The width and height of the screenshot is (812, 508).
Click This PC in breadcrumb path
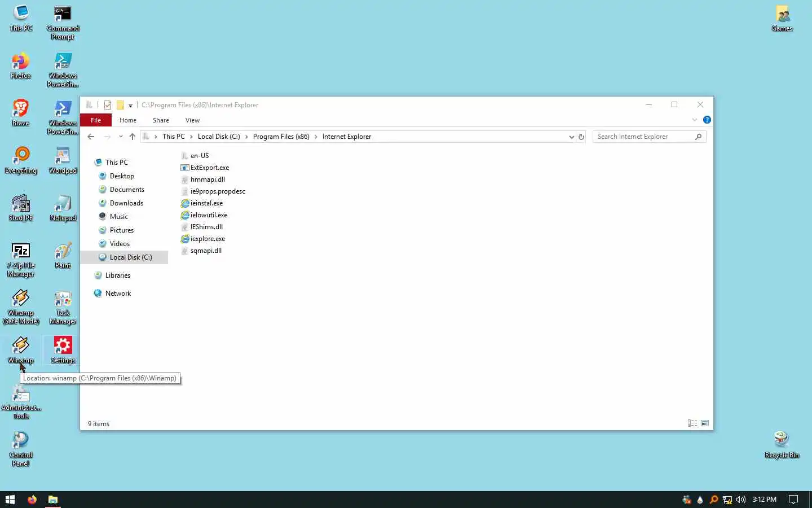173,137
